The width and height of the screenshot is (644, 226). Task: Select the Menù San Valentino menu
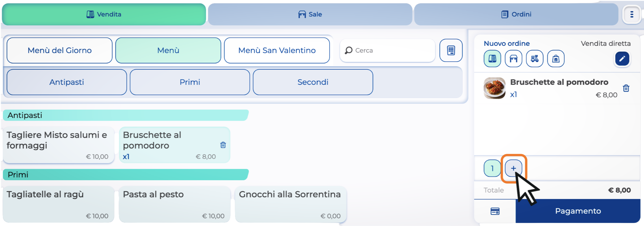coord(277,50)
